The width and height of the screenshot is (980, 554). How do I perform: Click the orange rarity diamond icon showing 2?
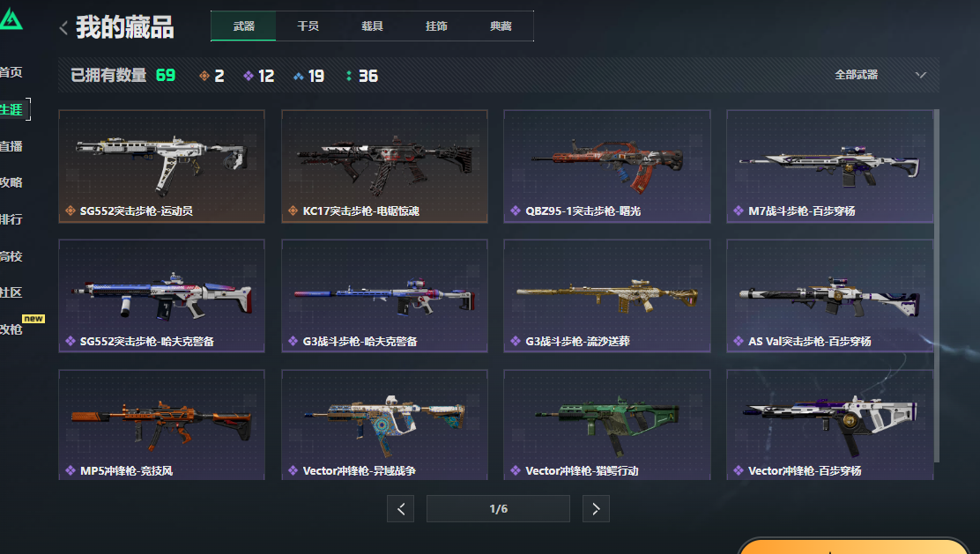pyautogui.click(x=204, y=77)
